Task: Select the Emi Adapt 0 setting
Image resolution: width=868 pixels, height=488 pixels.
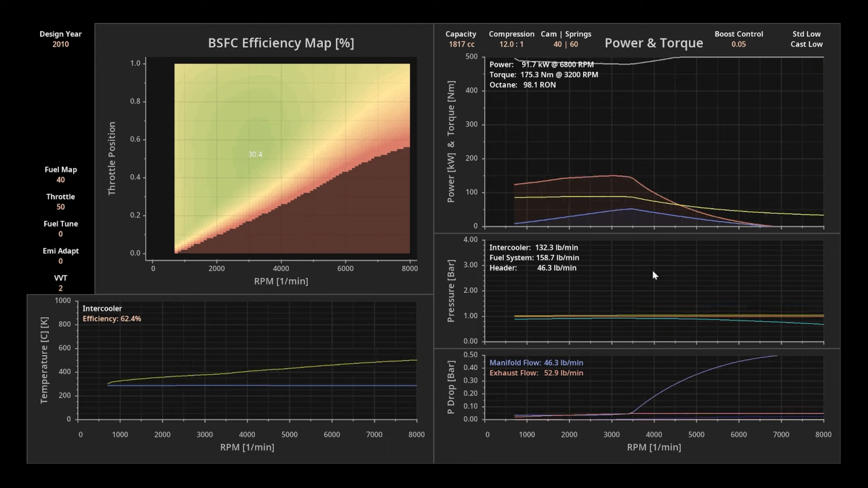Action: pyautogui.click(x=61, y=261)
